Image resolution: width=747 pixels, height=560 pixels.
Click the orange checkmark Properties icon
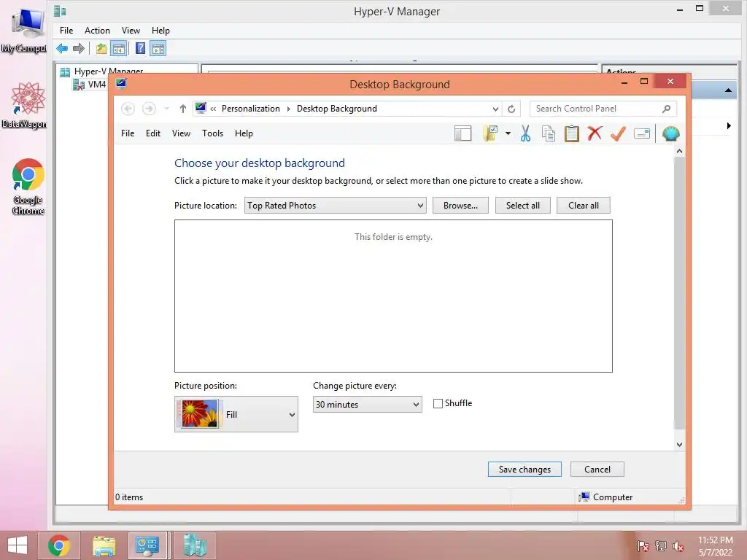pyautogui.click(x=618, y=133)
